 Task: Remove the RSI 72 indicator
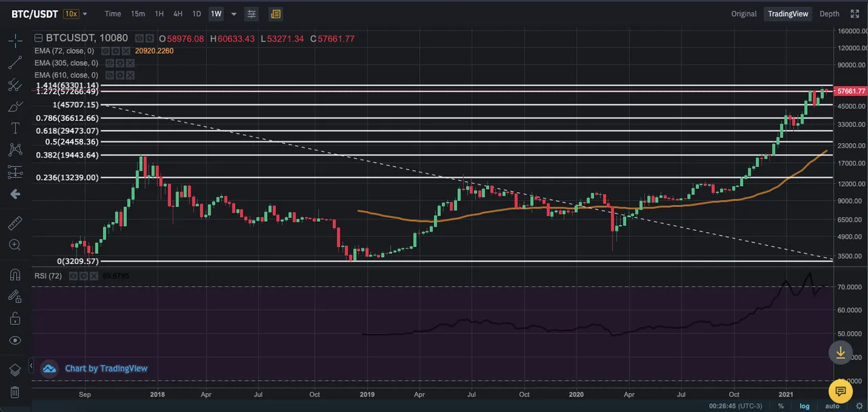click(x=94, y=276)
